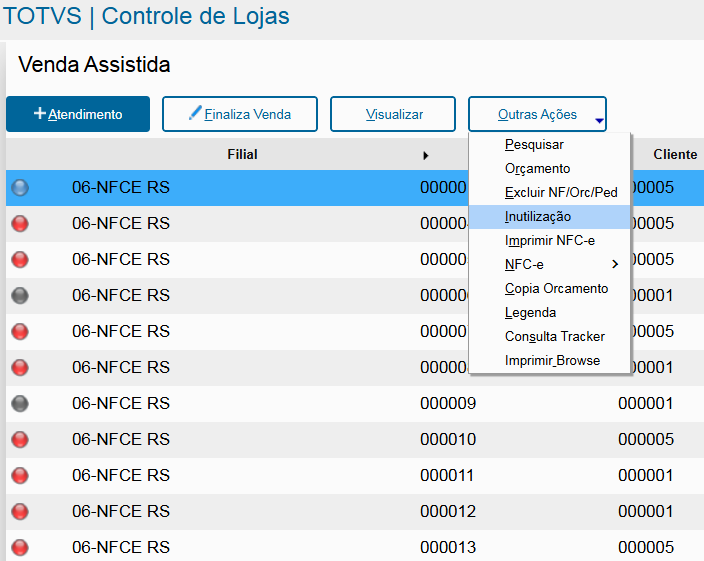This screenshot has height=561, width=704.
Task: Click the plus icon on Atendimento button
Action: (40, 113)
